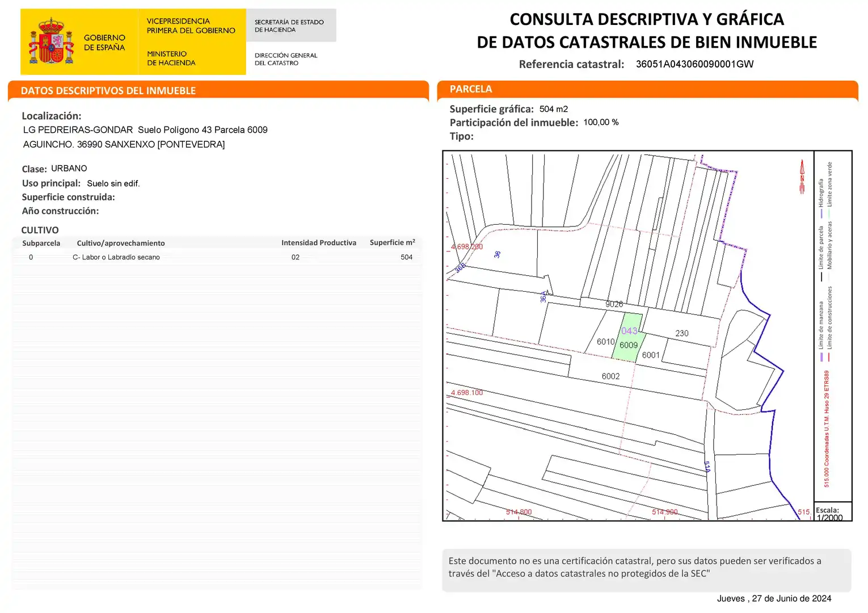Click the '4.698.100' coordinate label
This screenshot has height=613, width=868.
point(467,393)
